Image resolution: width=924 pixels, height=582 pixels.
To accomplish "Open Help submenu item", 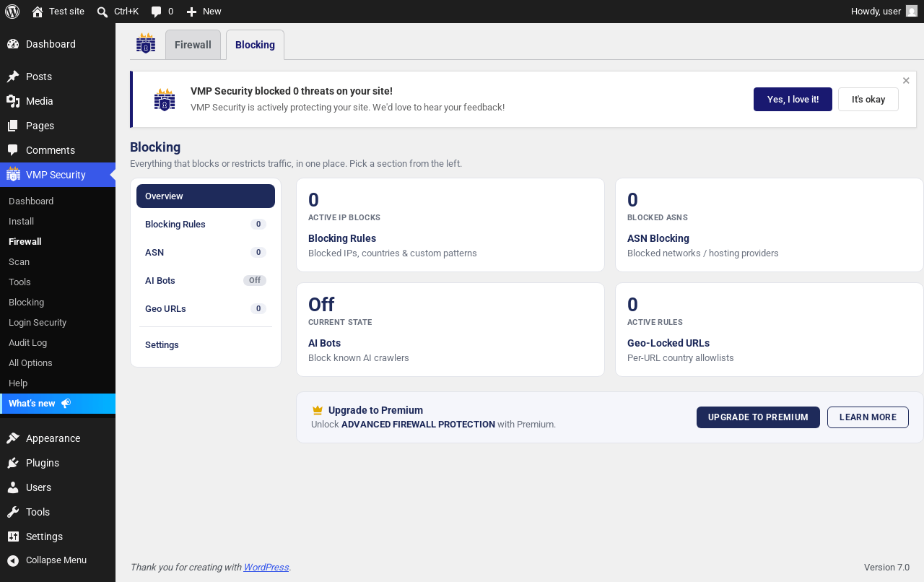I will click(x=58, y=383).
